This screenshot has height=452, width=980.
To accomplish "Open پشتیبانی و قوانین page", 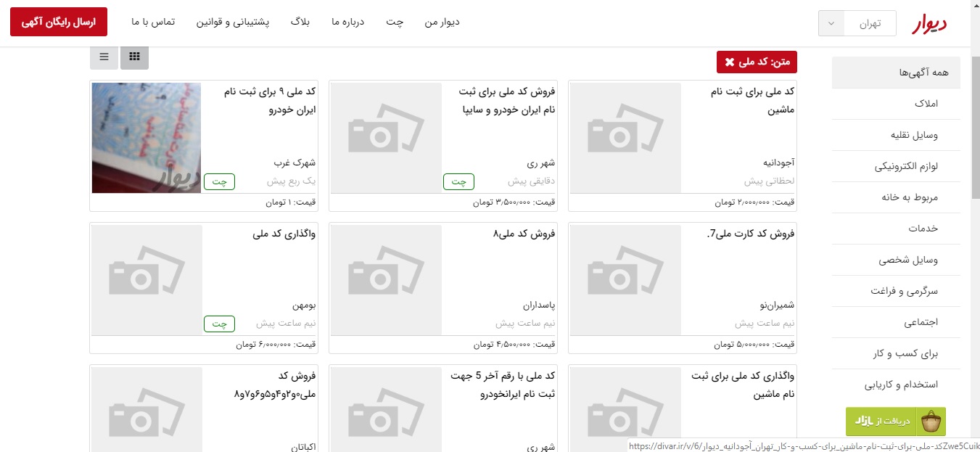I will (x=233, y=22).
